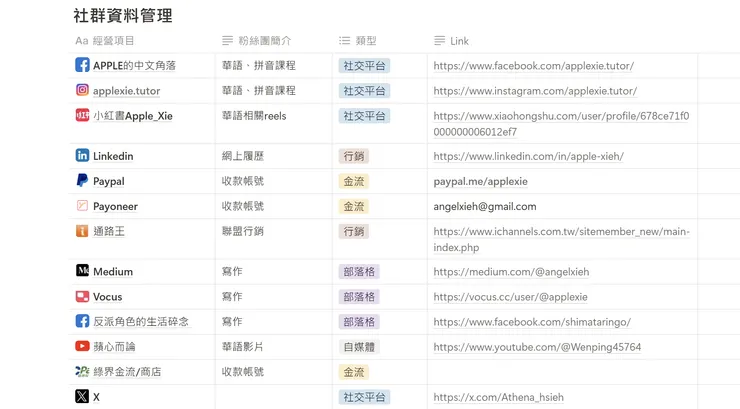Open the Medium page title
The width and height of the screenshot is (740, 409).
coord(113,271)
